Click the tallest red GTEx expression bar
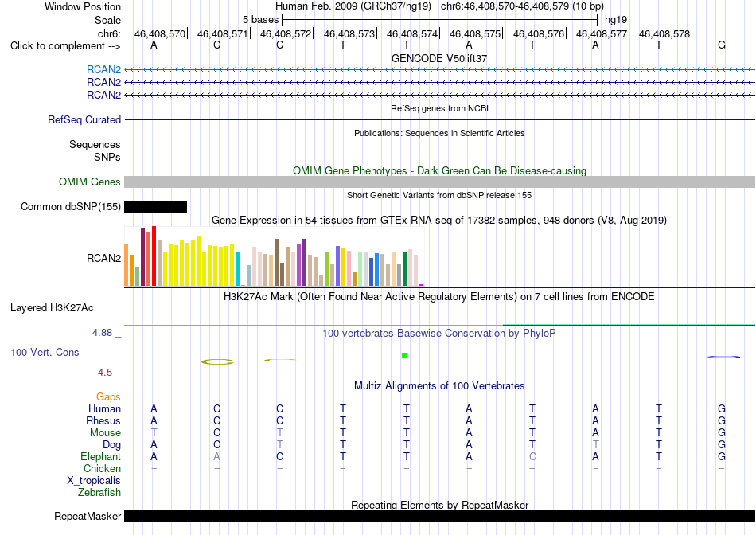 point(154,256)
